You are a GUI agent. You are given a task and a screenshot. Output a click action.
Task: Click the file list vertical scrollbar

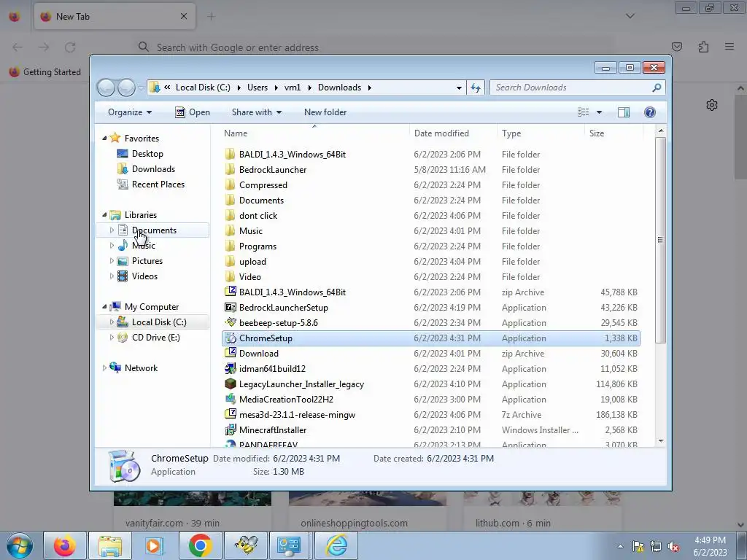660,239
